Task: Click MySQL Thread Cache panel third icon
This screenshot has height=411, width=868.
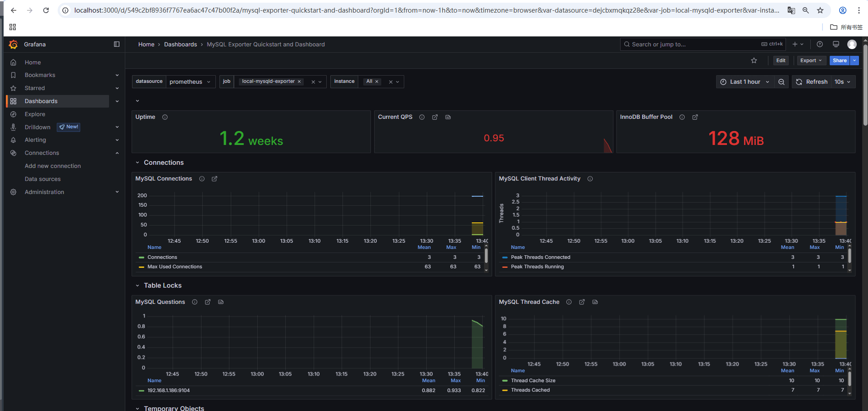Action: tap(595, 302)
